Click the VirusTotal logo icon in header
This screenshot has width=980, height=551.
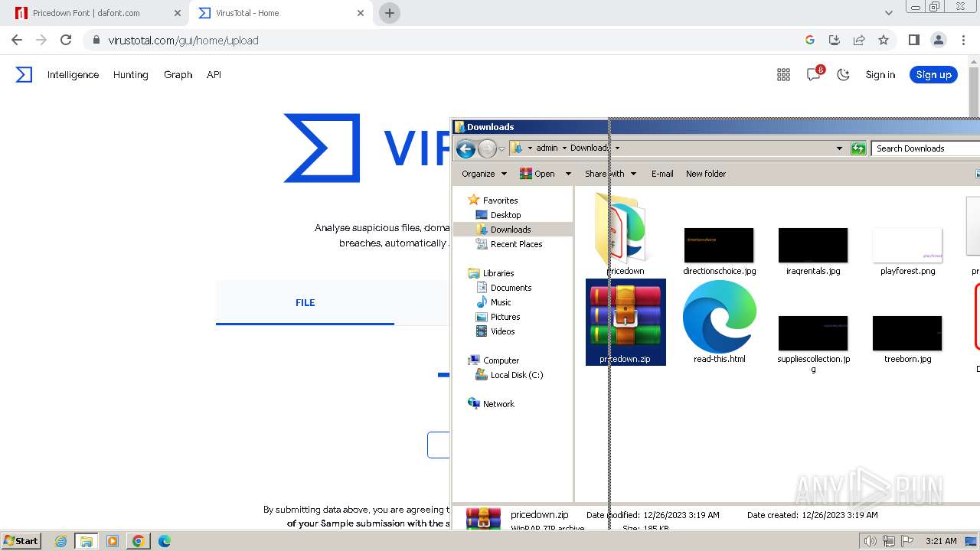[x=24, y=74]
